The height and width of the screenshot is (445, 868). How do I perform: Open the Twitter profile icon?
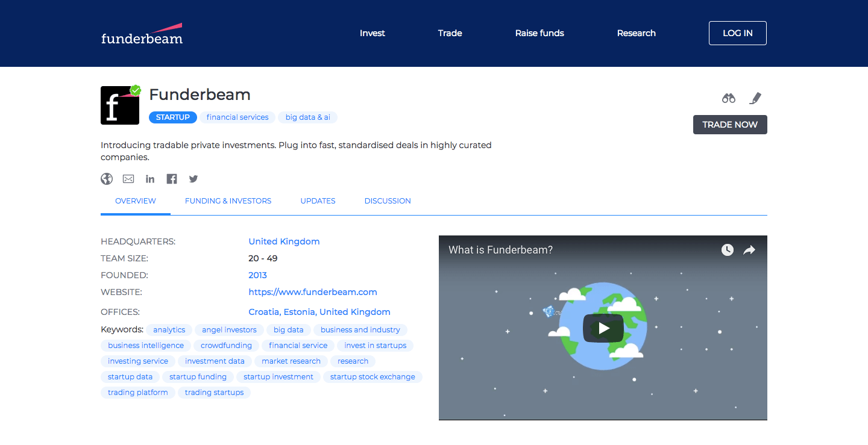193,179
